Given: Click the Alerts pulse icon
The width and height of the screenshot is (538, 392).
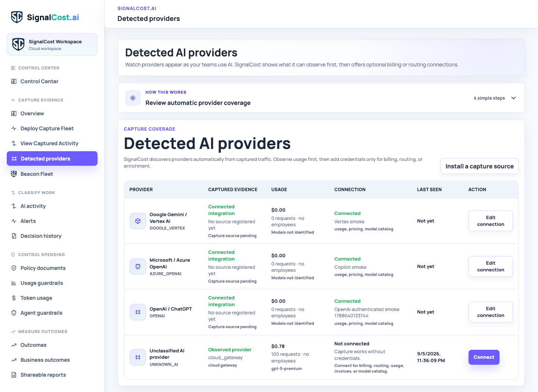Looking at the screenshot, I should click(14, 221).
